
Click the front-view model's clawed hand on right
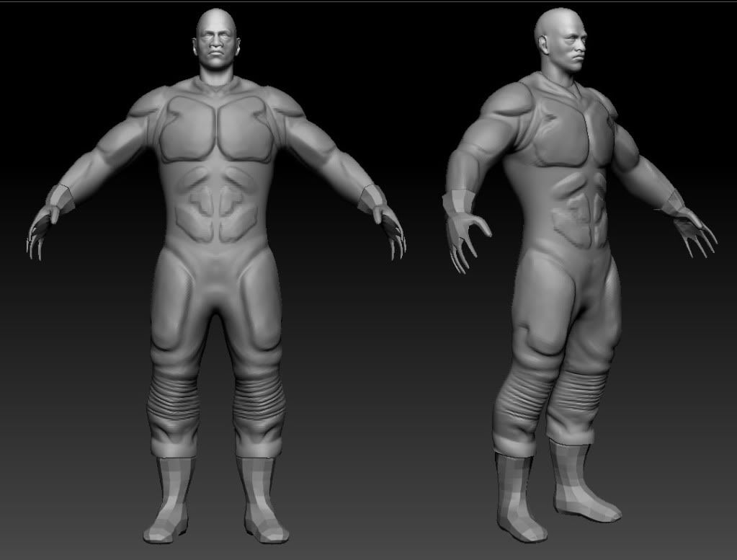point(390,229)
